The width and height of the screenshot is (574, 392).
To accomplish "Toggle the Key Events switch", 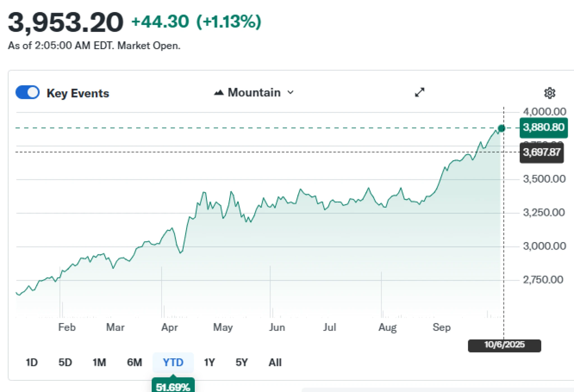I will click(x=27, y=93).
